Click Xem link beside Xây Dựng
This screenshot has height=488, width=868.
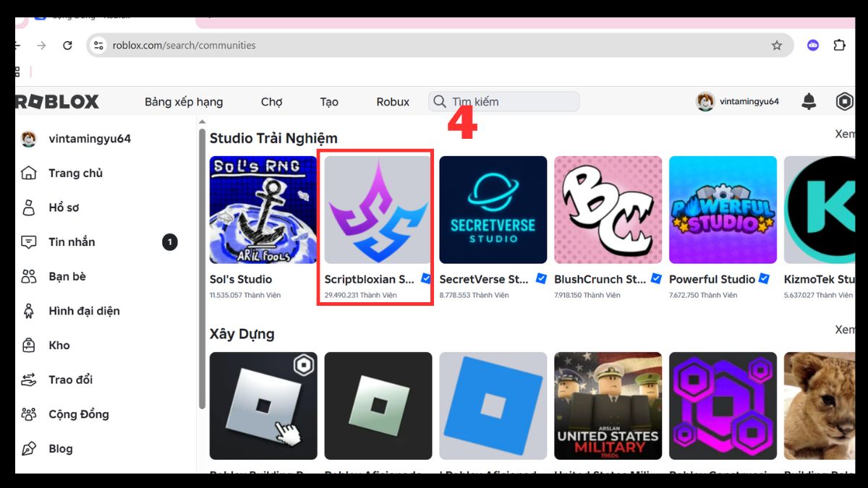[x=845, y=330]
